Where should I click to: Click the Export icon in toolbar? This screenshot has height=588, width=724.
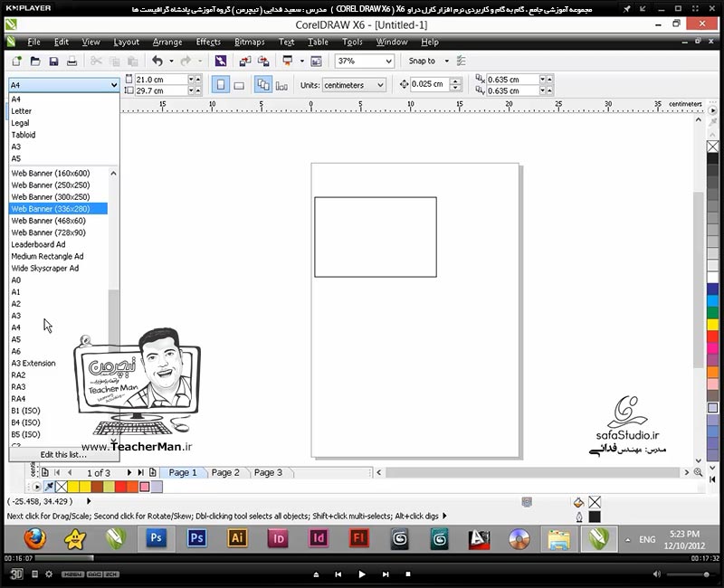pos(263,61)
